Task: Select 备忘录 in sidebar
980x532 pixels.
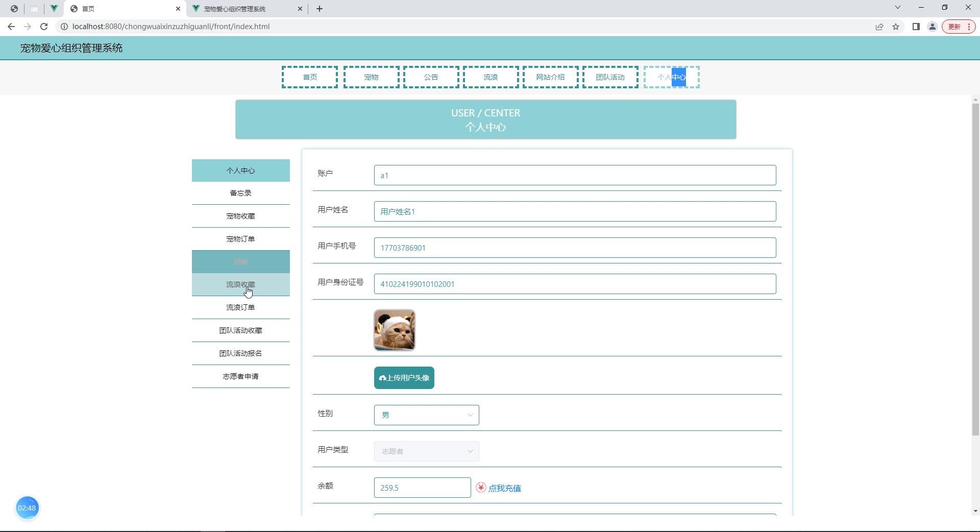Action: click(241, 193)
